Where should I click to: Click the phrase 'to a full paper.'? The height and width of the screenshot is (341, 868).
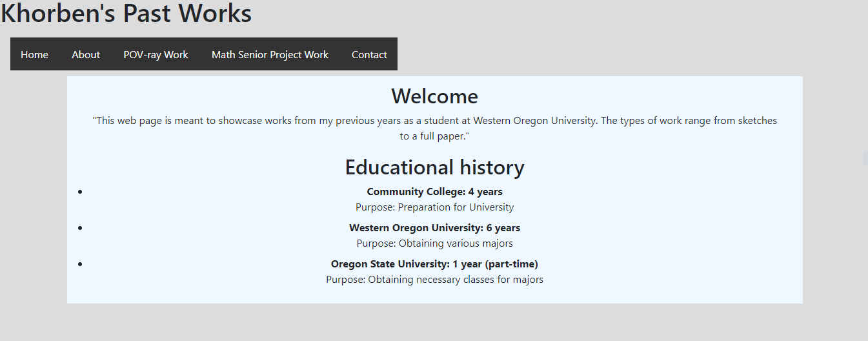(x=434, y=136)
